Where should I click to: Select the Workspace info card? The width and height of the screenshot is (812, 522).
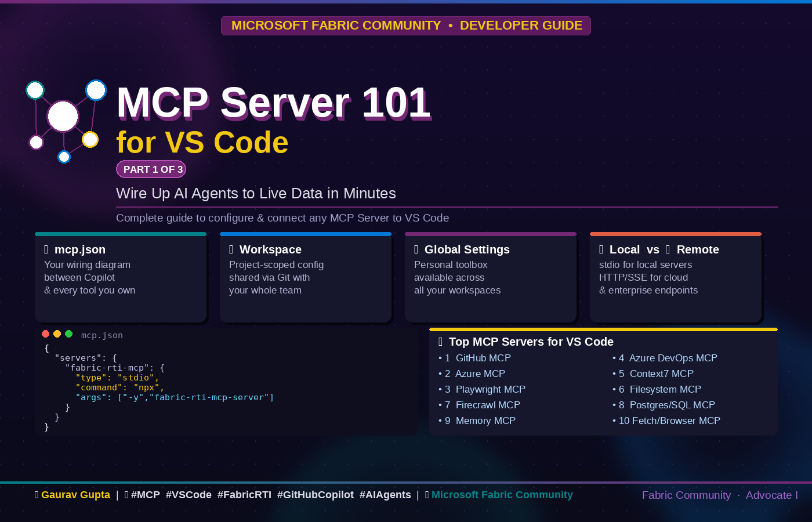coord(306,277)
